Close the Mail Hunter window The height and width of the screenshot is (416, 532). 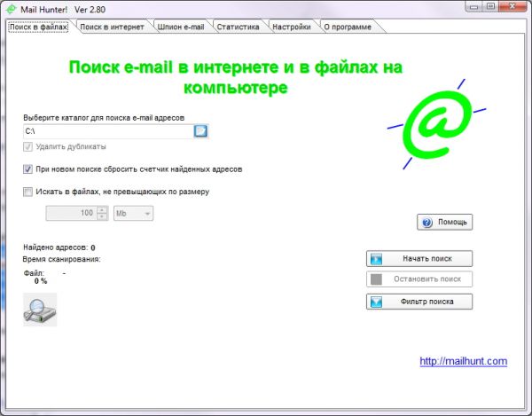(513, 6)
